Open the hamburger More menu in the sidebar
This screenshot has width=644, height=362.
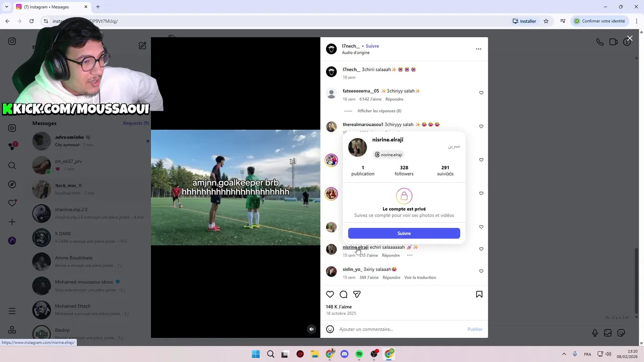pos(12,311)
